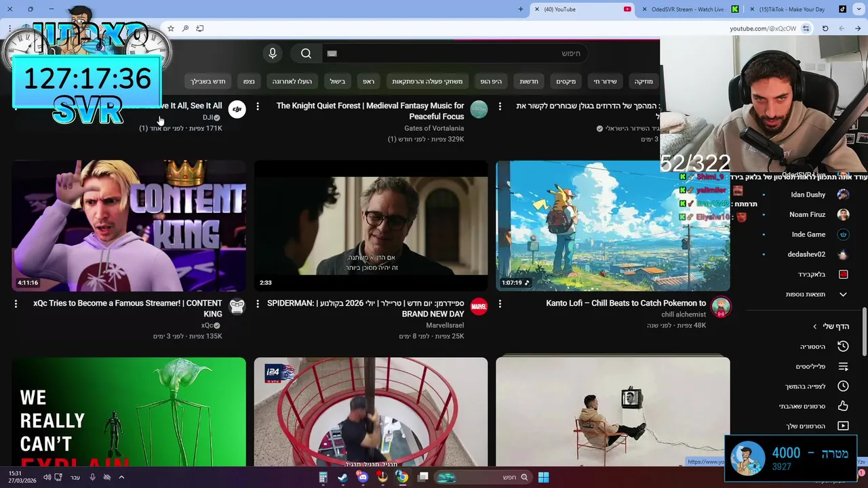The image size is (868, 488).
Task: Click the browser reload button
Action: pyautogui.click(x=825, y=28)
